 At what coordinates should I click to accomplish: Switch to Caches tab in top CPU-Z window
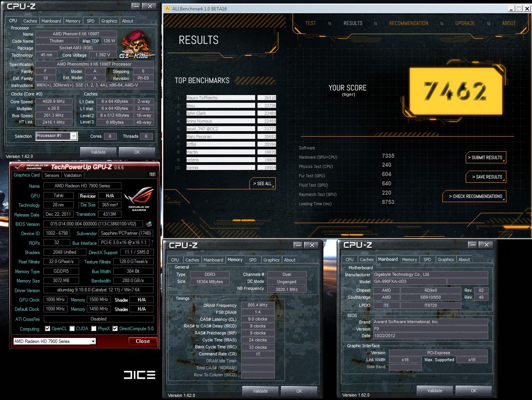tap(30, 21)
